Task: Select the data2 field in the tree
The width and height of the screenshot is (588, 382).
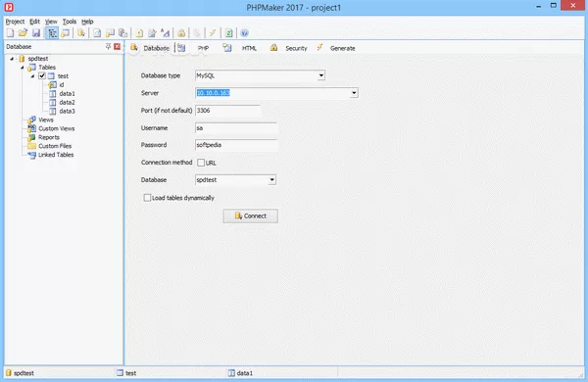Action: point(67,102)
